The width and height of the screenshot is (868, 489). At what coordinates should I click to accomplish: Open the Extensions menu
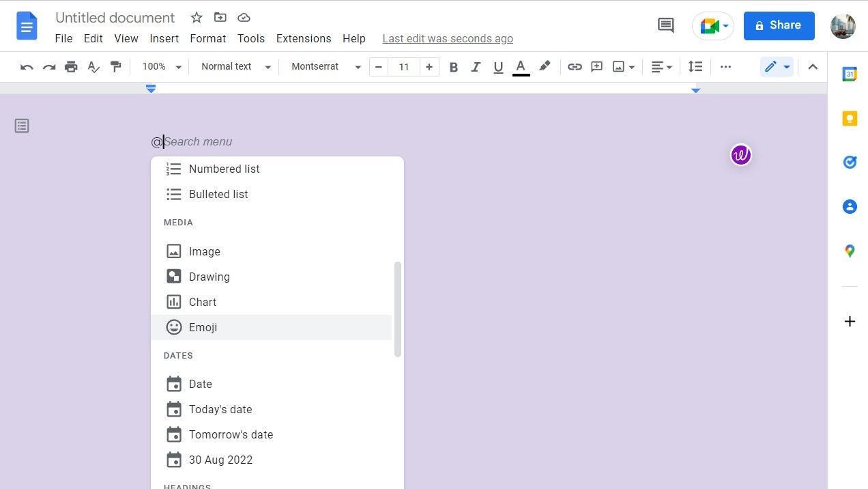tap(303, 38)
